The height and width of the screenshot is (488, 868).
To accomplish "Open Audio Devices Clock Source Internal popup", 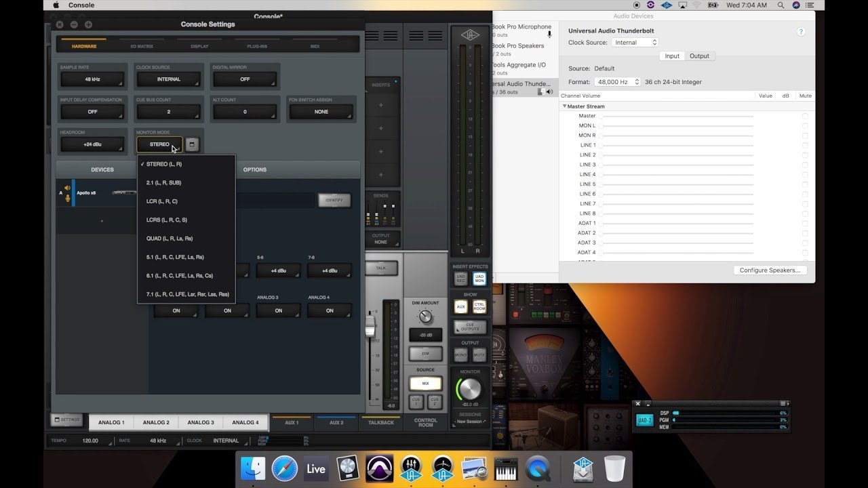I will tap(635, 42).
